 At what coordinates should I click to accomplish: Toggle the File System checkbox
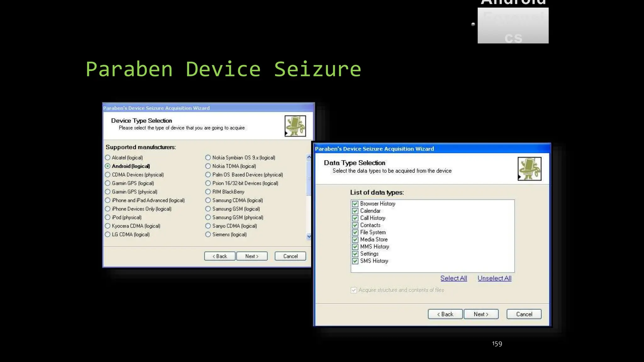coord(355,233)
